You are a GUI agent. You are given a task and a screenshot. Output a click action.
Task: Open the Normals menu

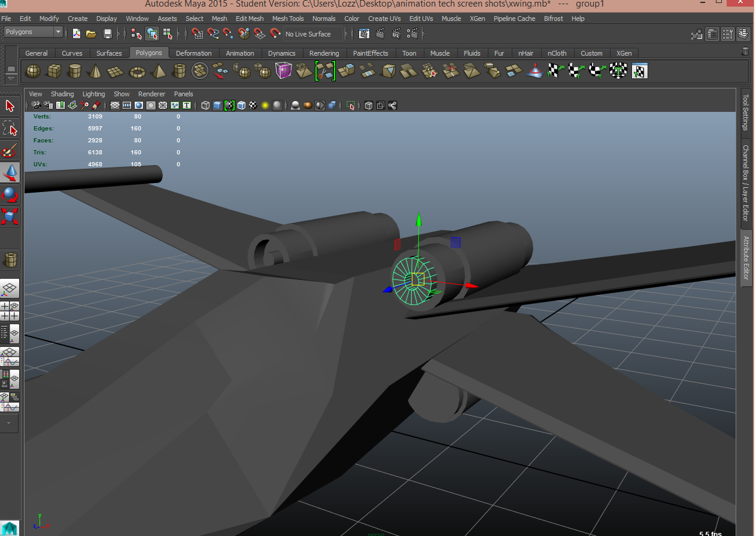324,19
